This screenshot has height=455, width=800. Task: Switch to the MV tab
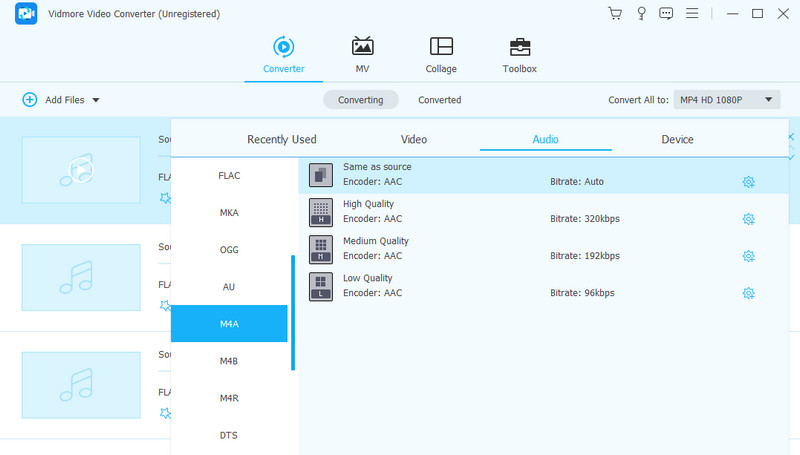click(x=362, y=55)
